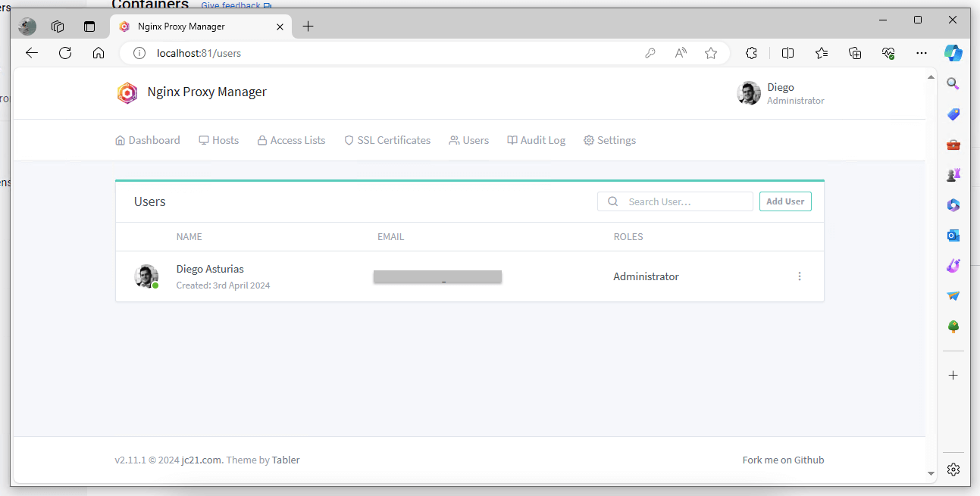980x496 pixels.
Task: Click the search magnifier in the sidebar
Action: tap(953, 83)
